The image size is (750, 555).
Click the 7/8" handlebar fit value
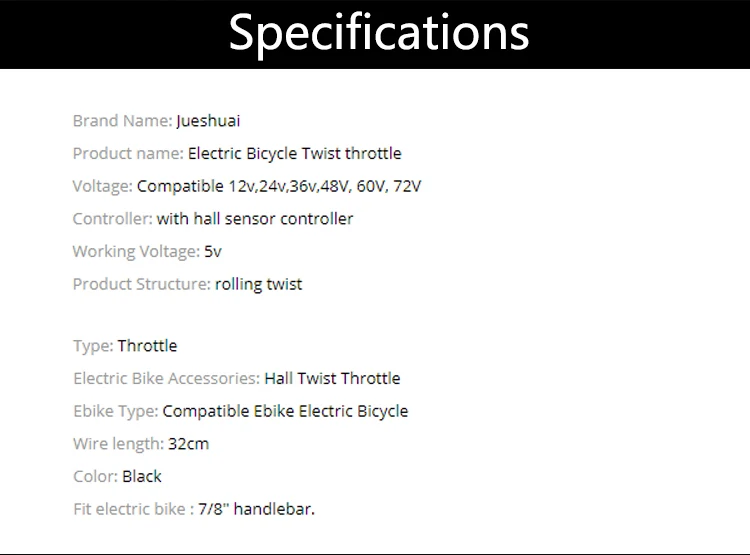tap(256, 509)
